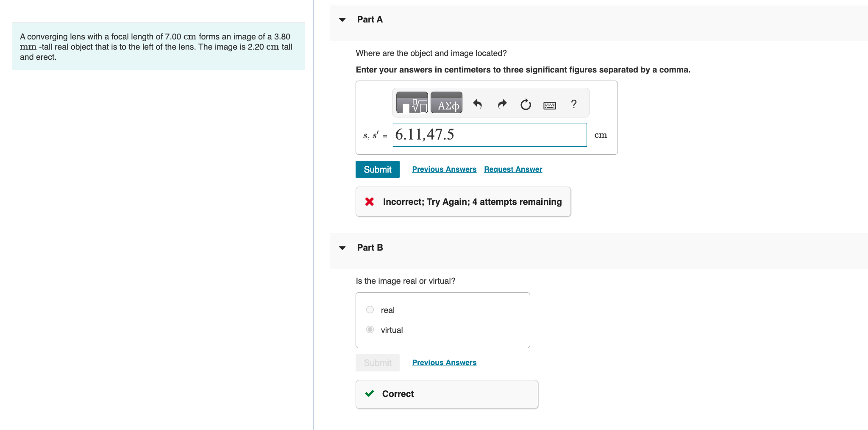Click the Part B header title
The height and width of the screenshot is (430, 868).
point(370,248)
